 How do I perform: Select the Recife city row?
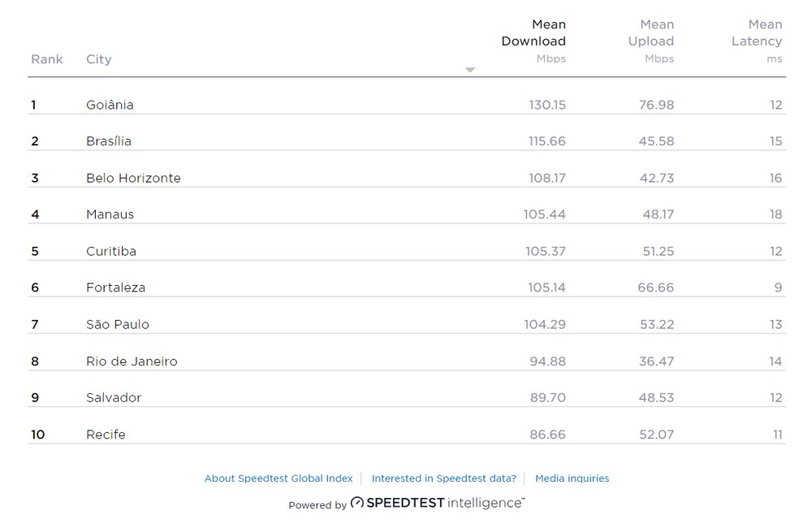point(106,435)
